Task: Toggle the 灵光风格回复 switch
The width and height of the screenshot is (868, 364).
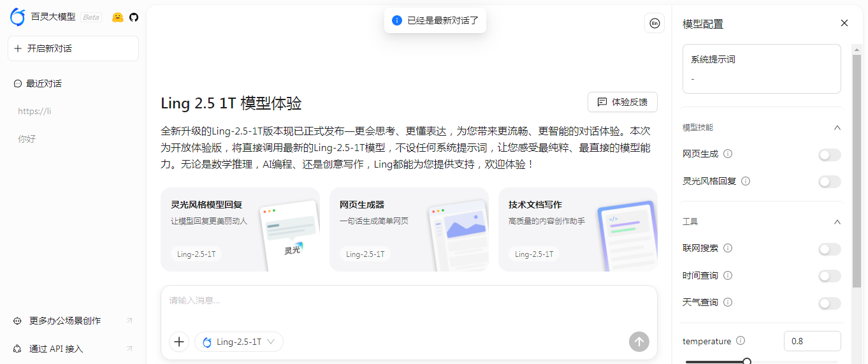Action: [830, 182]
